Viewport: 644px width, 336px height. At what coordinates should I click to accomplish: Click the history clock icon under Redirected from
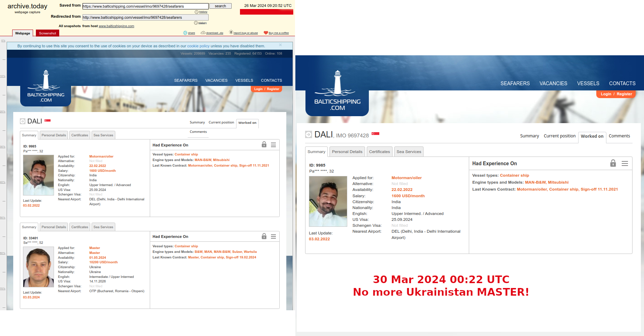point(196,23)
